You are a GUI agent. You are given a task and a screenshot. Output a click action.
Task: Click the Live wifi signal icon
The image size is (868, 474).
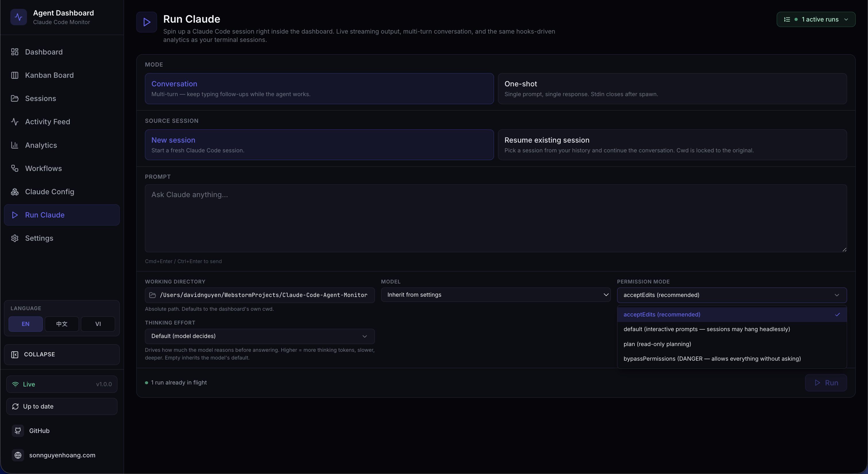point(15,384)
